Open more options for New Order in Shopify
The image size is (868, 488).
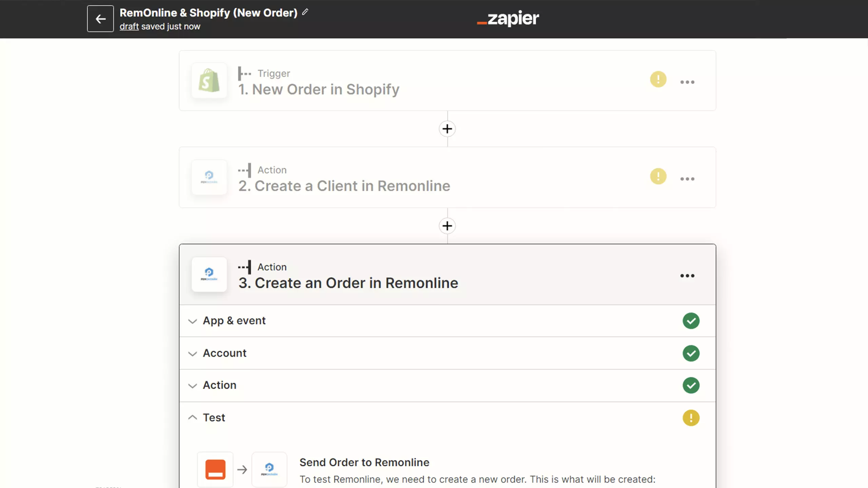(687, 82)
